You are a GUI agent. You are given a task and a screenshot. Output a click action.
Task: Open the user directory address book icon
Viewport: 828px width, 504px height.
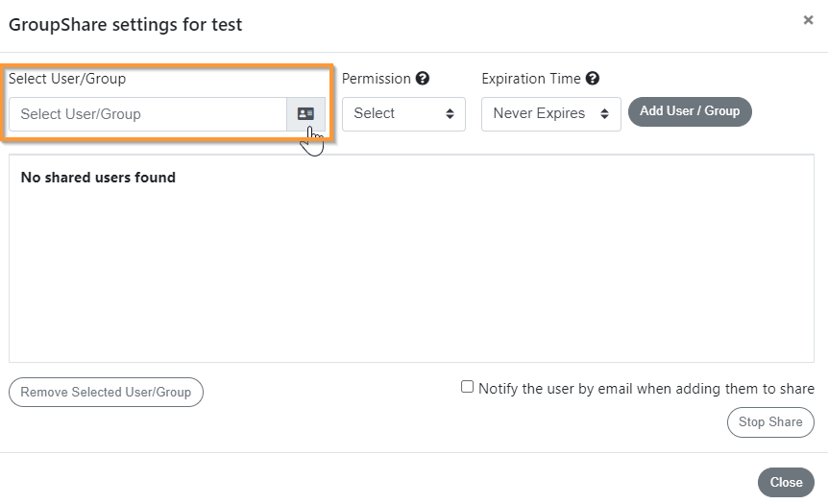[305, 114]
